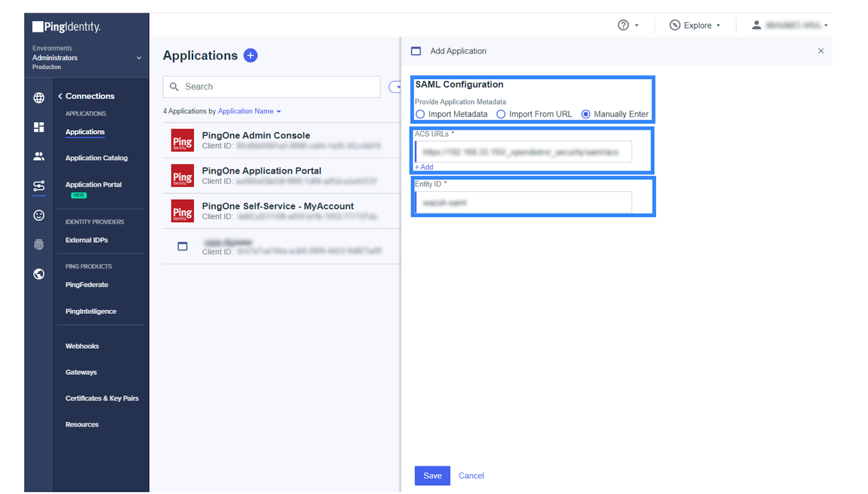This screenshot has width=868, height=494.
Task: Select Import From URL radio option
Action: [x=501, y=114]
